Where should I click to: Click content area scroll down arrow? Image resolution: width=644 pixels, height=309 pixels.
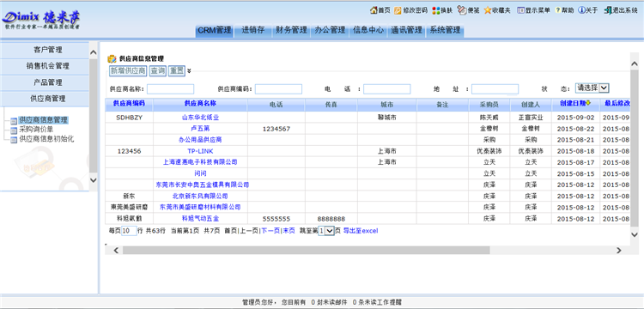(635, 234)
